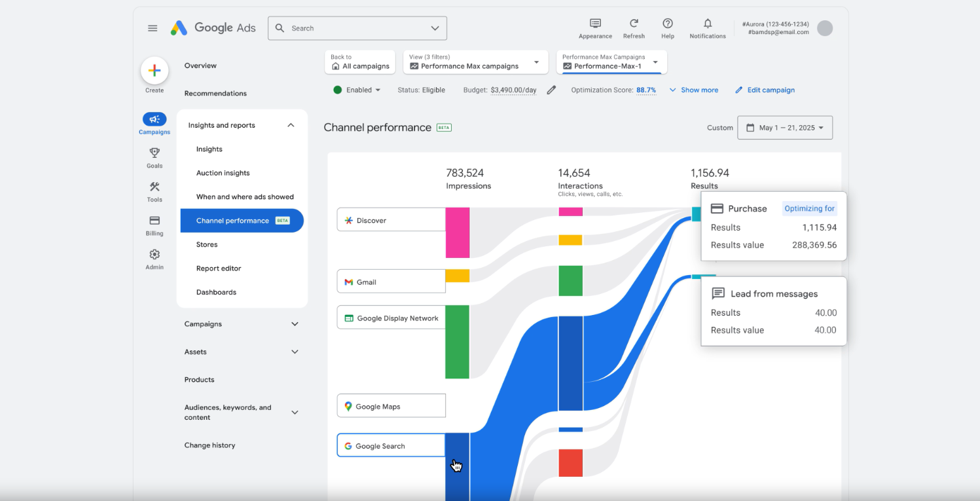Open Overview page

(200, 65)
